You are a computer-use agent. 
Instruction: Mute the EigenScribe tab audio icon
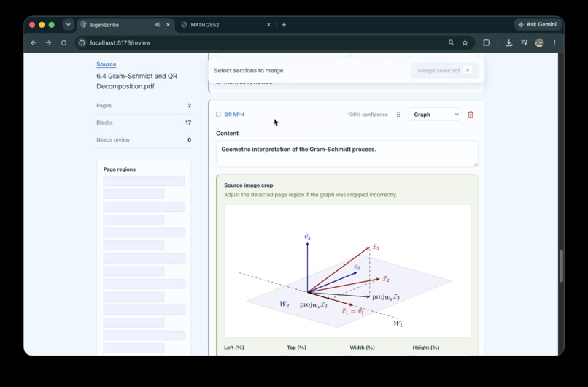click(158, 25)
